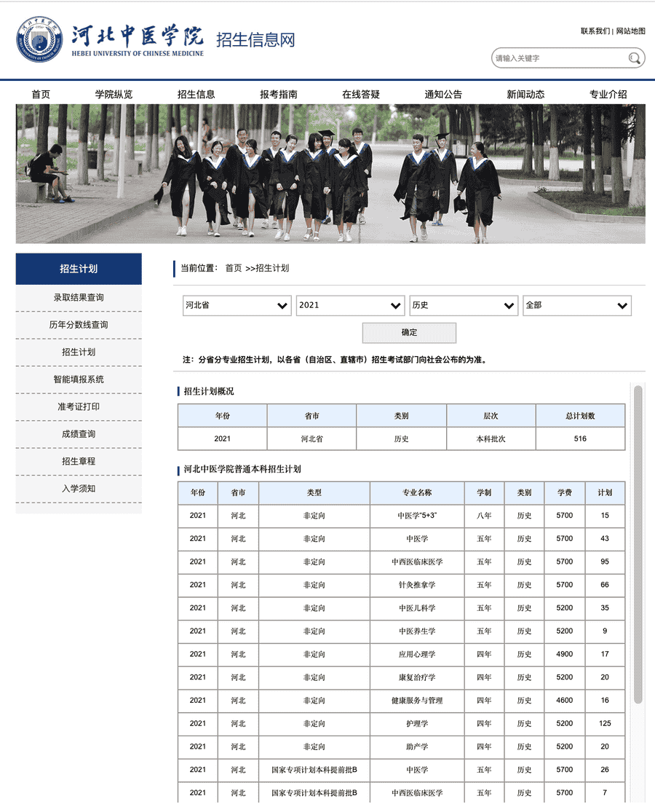655x812 pixels.
Task: Select 历年分数线查询 in the sidebar
Action: coord(79,325)
